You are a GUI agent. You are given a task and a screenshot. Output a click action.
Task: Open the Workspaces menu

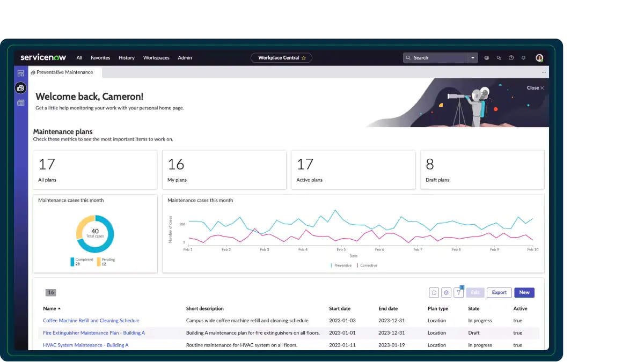pyautogui.click(x=156, y=58)
